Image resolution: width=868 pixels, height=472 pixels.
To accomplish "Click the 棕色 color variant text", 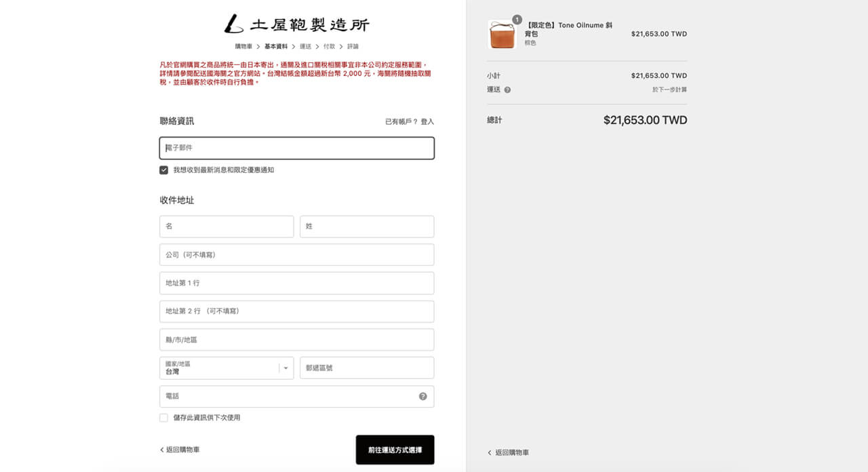I will coord(530,43).
